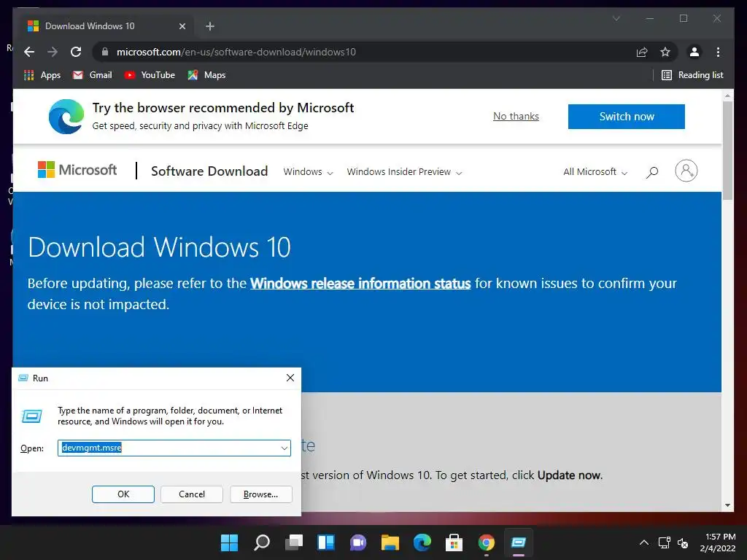Screen dimensions: 747x560
Task: Open the Chat (Teams) taskbar icon
Action: pos(357,542)
